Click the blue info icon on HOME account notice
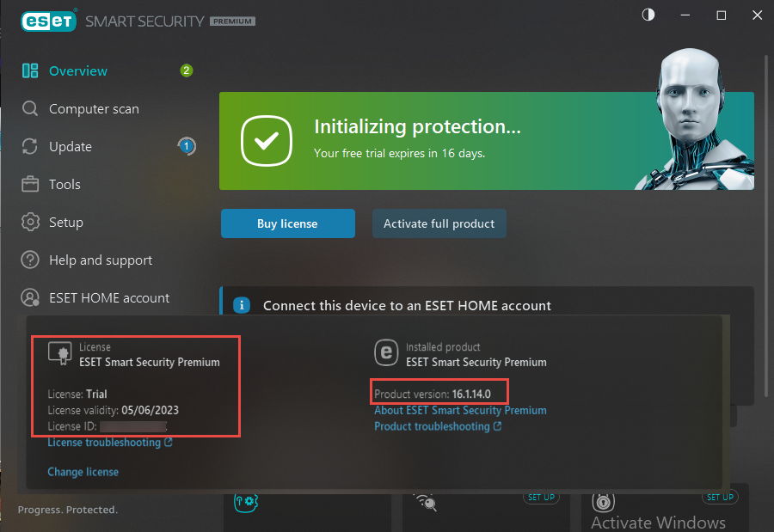774x532 pixels. pyautogui.click(x=242, y=305)
